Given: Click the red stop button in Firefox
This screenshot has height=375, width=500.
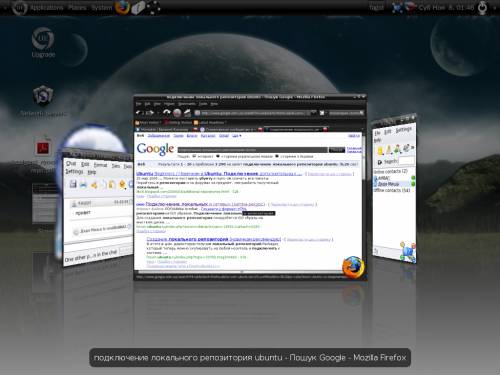Looking at the screenshot, I should click(177, 113).
